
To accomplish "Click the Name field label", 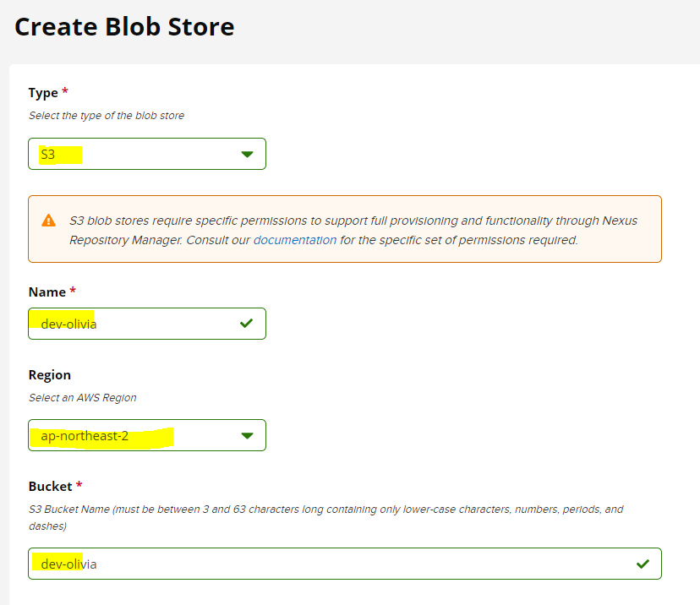I will click(x=46, y=292).
